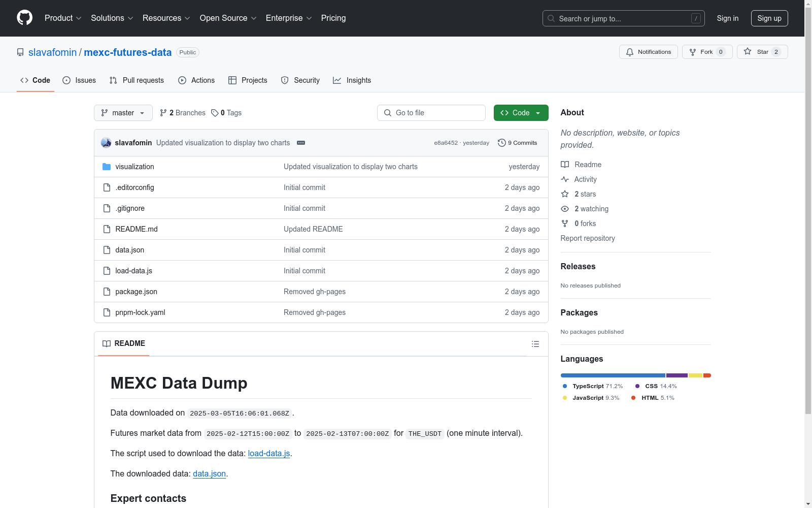This screenshot has width=812, height=508.
Task: Click the Sign up button
Action: click(x=769, y=18)
